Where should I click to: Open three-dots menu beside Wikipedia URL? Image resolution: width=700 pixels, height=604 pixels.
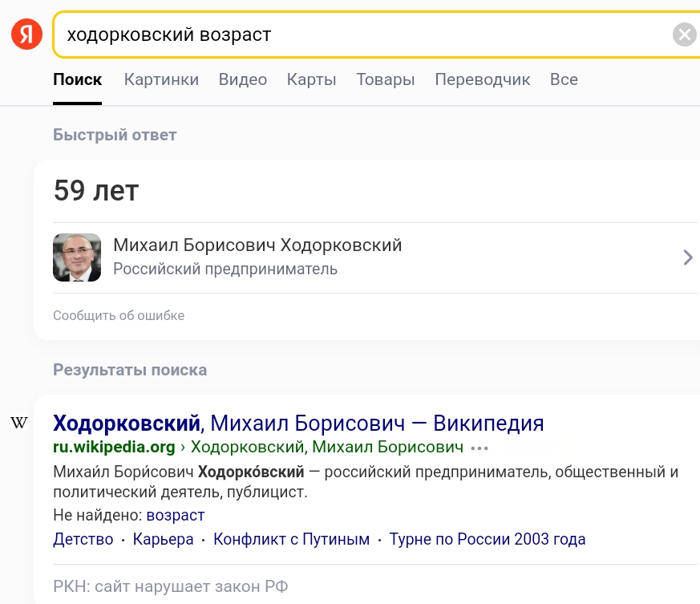(479, 448)
